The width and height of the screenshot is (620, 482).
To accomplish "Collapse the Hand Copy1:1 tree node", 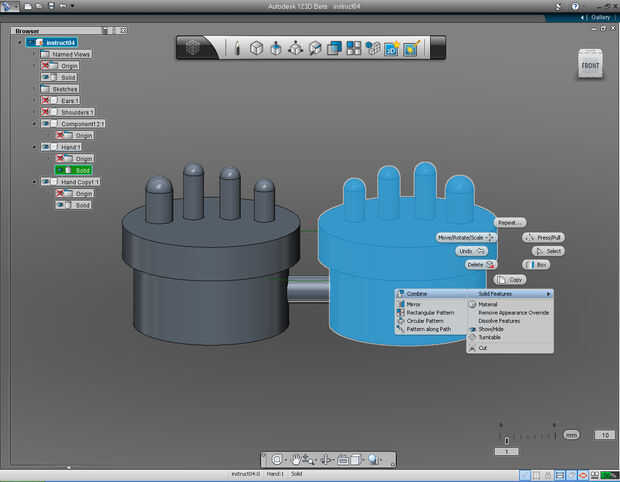I will click(x=34, y=182).
